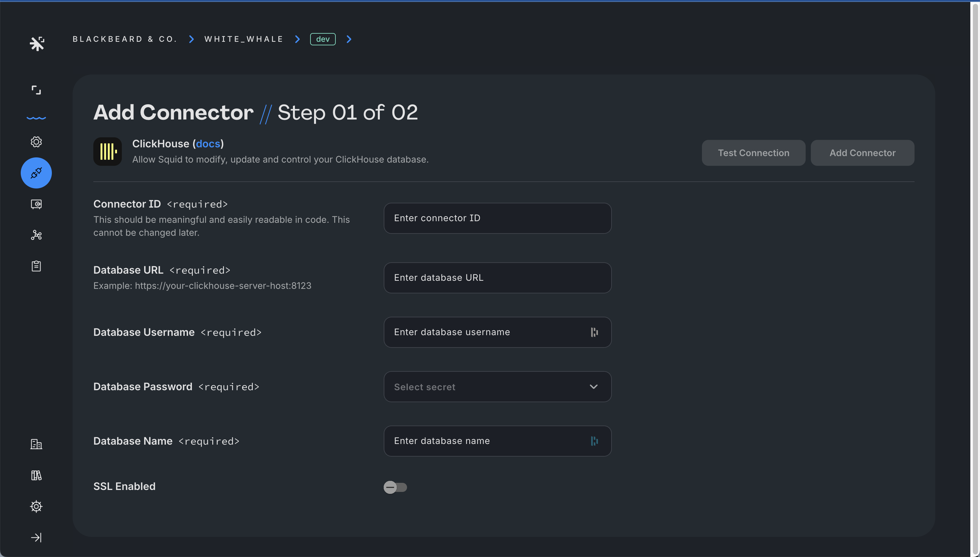The width and height of the screenshot is (980, 557).
Task: Select the active Connectors plug icon
Action: click(36, 173)
